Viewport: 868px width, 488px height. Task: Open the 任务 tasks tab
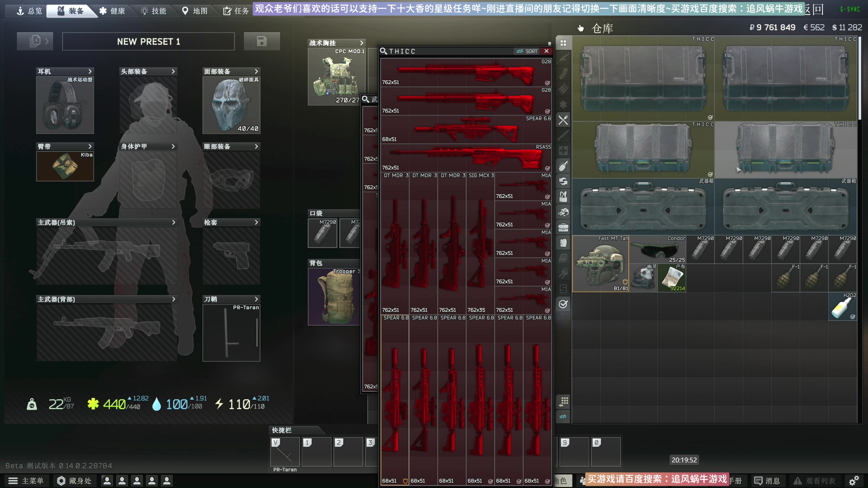(x=236, y=11)
